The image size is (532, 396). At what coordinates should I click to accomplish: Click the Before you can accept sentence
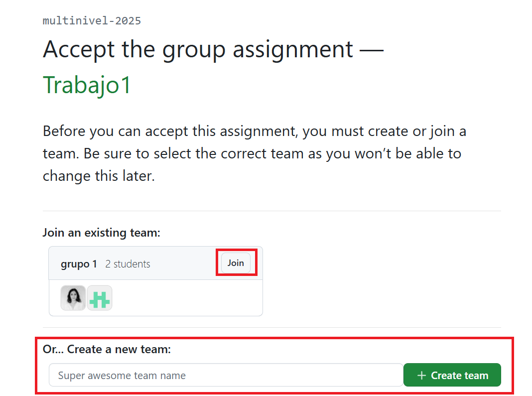255,131
